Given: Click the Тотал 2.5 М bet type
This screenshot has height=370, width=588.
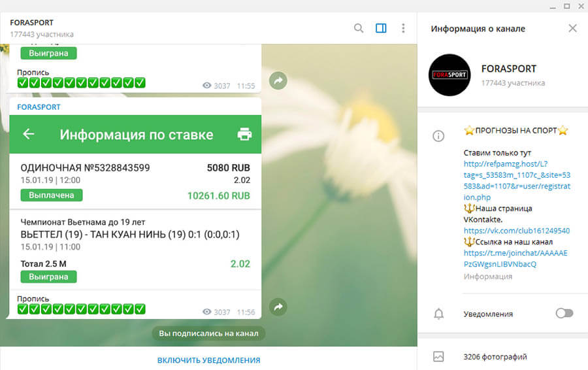Looking at the screenshot, I should pos(44,264).
